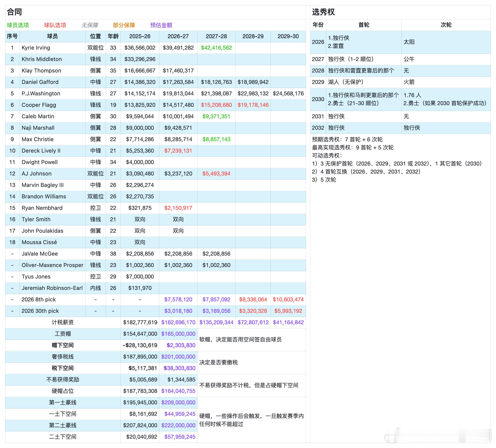Select player name Dwight Powell
496x448 pixels.
pos(40,162)
